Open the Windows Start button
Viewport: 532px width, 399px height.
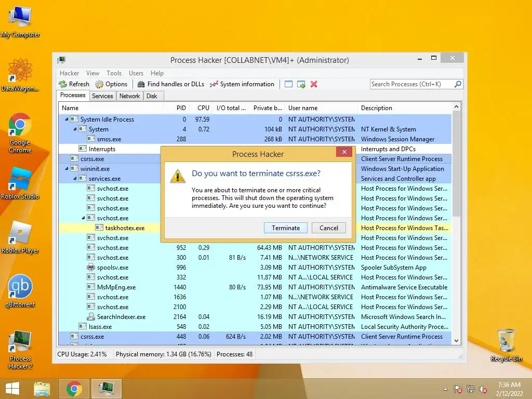(x=12, y=389)
